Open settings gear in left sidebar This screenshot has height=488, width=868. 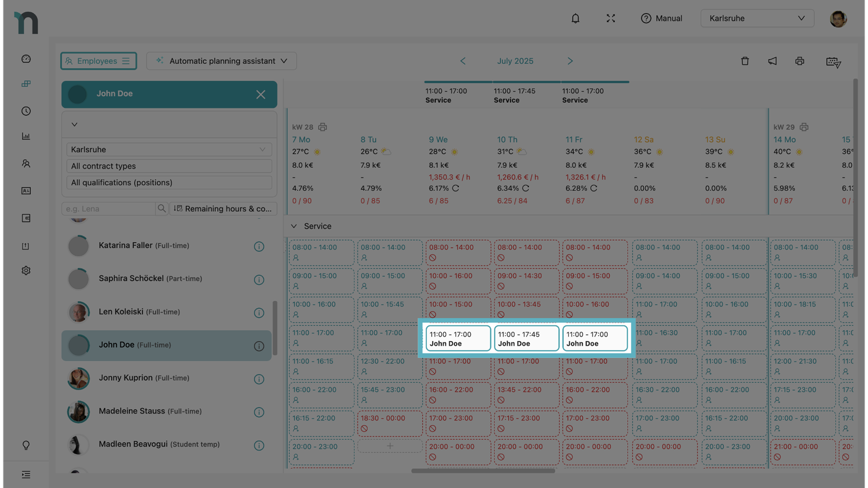[26, 270]
